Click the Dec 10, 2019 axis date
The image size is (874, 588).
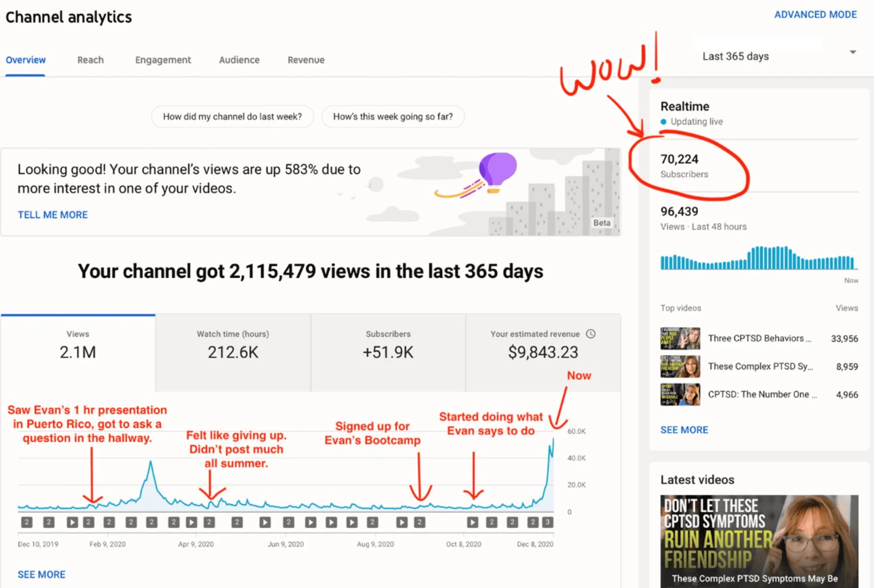pos(38,544)
